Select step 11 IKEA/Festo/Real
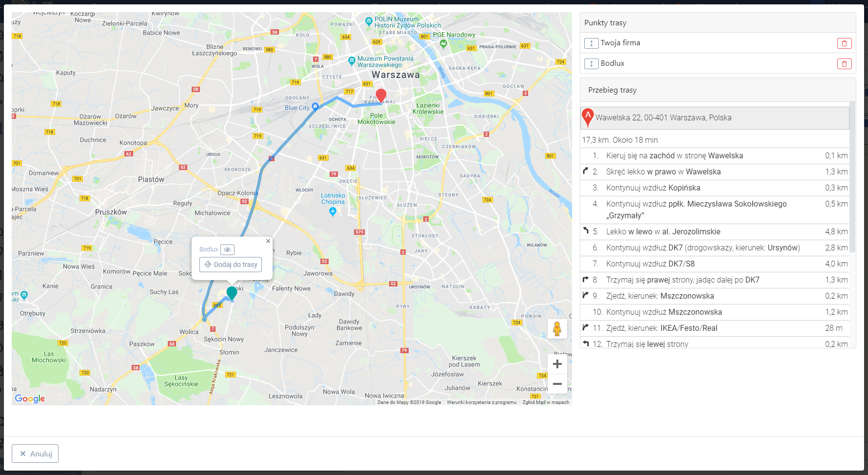868x475 pixels. pos(715,328)
